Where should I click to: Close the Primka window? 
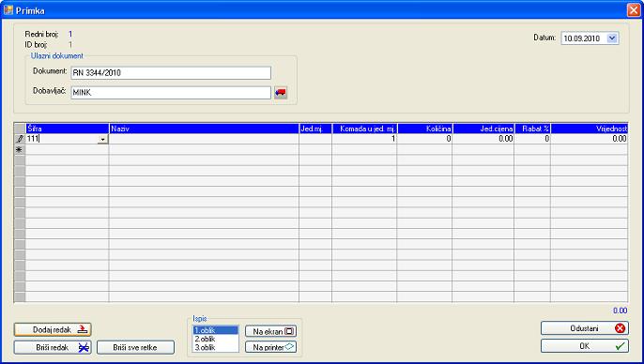click(x=634, y=10)
